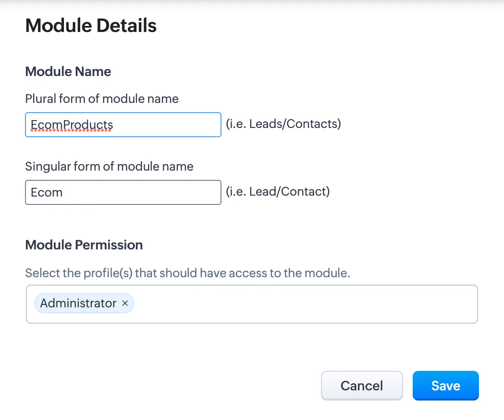Click the '(i.e. Lead/Contact)' hint text
The image size is (504, 420).
tap(278, 191)
